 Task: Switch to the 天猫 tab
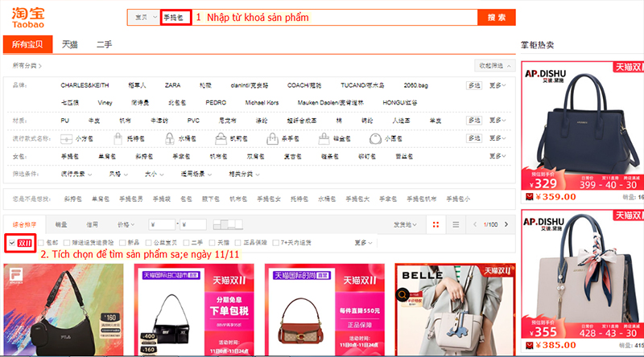69,44
